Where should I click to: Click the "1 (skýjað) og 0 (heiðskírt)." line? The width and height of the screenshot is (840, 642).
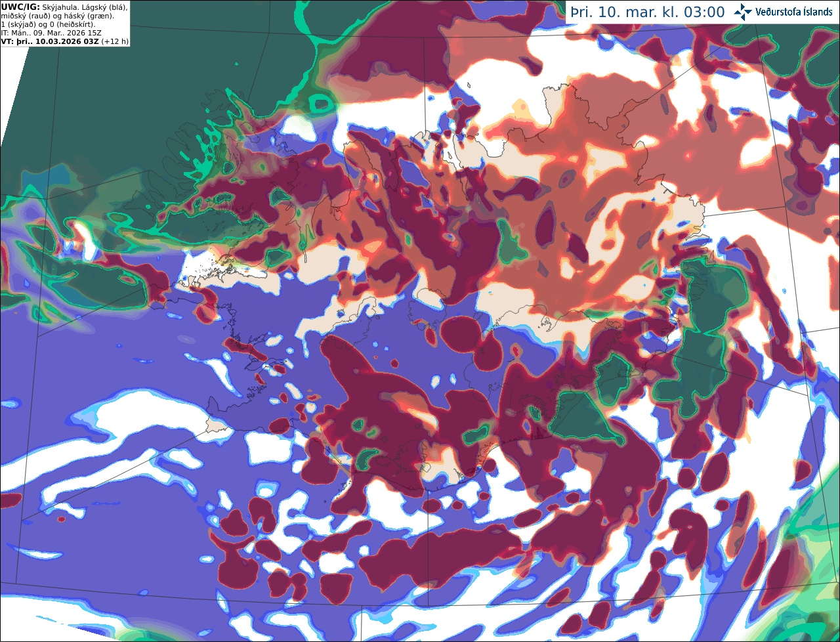[48, 24]
